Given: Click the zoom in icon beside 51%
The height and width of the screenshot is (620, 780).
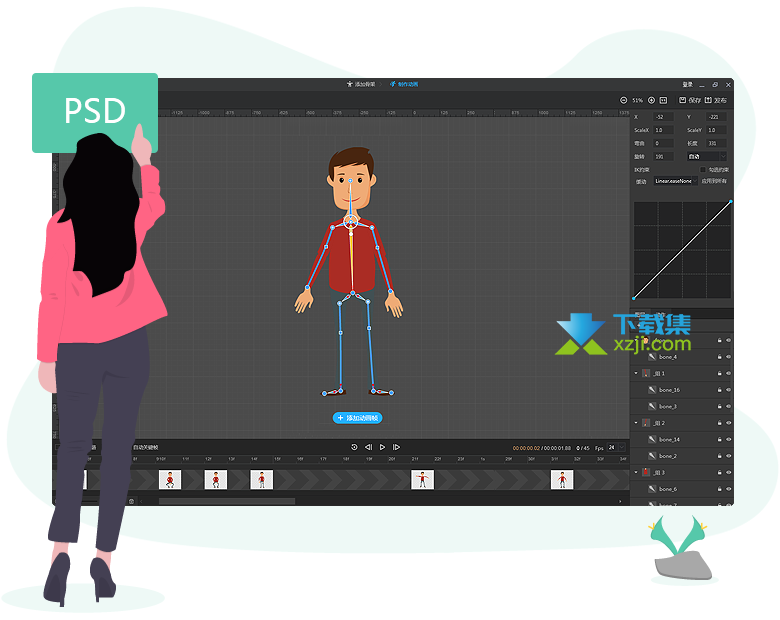Looking at the screenshot, I should pos(651,100).
